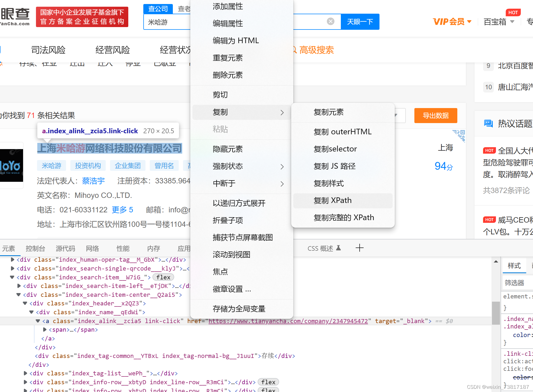Click the scroll-up arrow in Elements panel
This screenshot has height=392, width=533.
click(496, 262)
